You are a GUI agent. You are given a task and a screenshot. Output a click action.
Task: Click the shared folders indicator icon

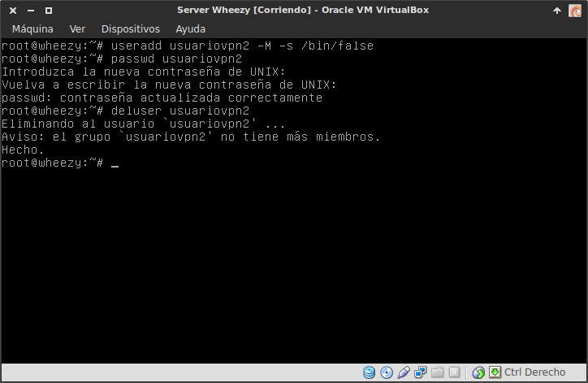pos(438,373)
